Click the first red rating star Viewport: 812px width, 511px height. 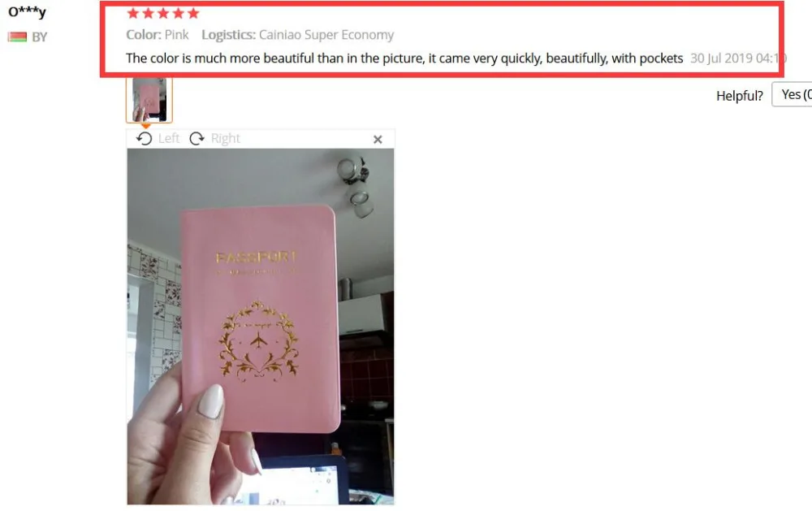click(133, 13)
